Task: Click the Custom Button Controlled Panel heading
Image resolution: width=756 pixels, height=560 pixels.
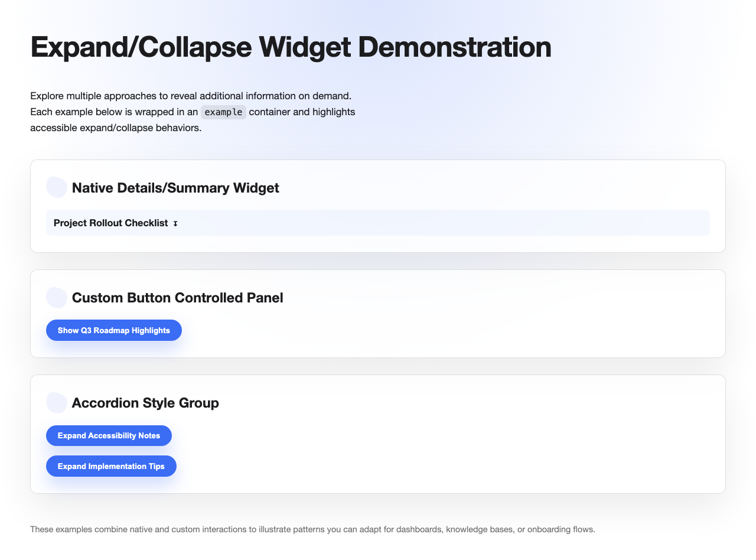Action: (x=177, y=298)
